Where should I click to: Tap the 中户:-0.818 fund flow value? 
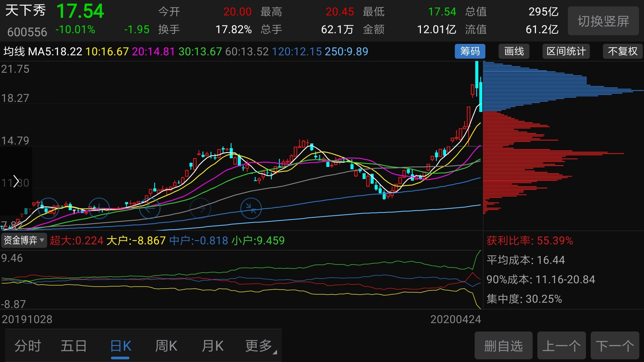coord(199,241)
